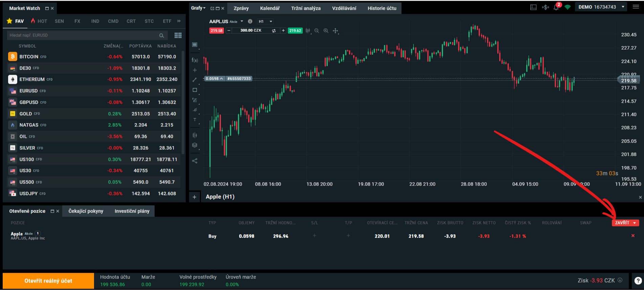644x290 pixels.
Task: Open the AAPL.US instrument info icon
Action: pos(250,21)
